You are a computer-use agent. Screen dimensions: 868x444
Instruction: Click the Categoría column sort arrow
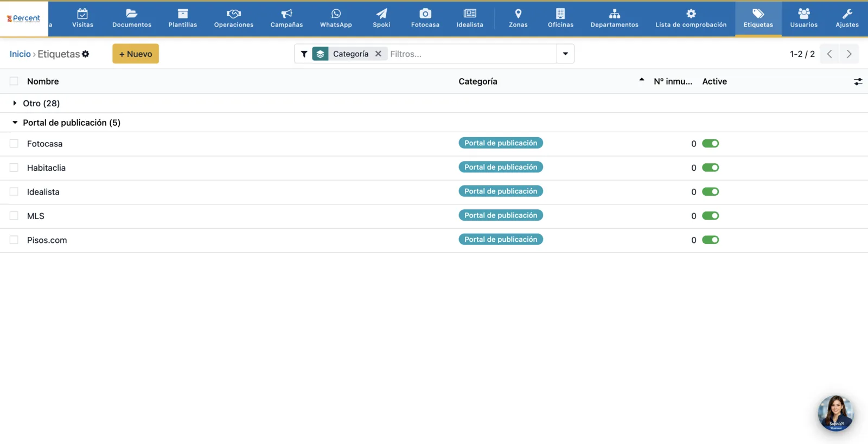click(x=642, y=80)
